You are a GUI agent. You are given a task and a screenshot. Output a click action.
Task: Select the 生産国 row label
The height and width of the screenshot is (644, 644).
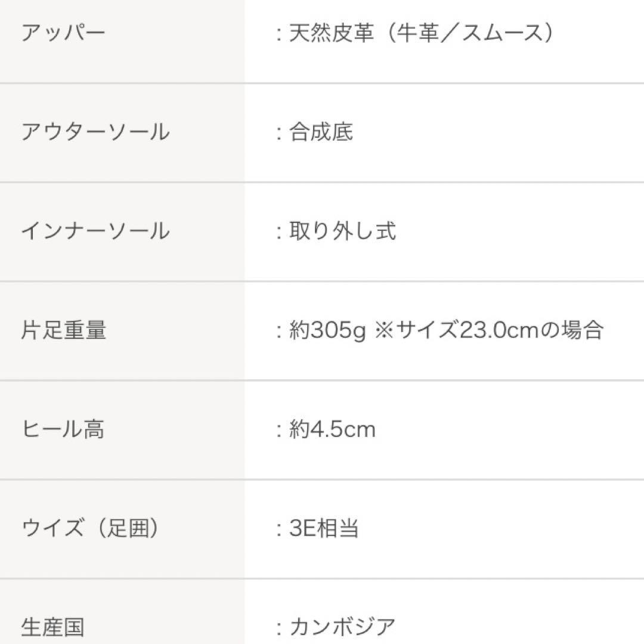pos(53,627)
